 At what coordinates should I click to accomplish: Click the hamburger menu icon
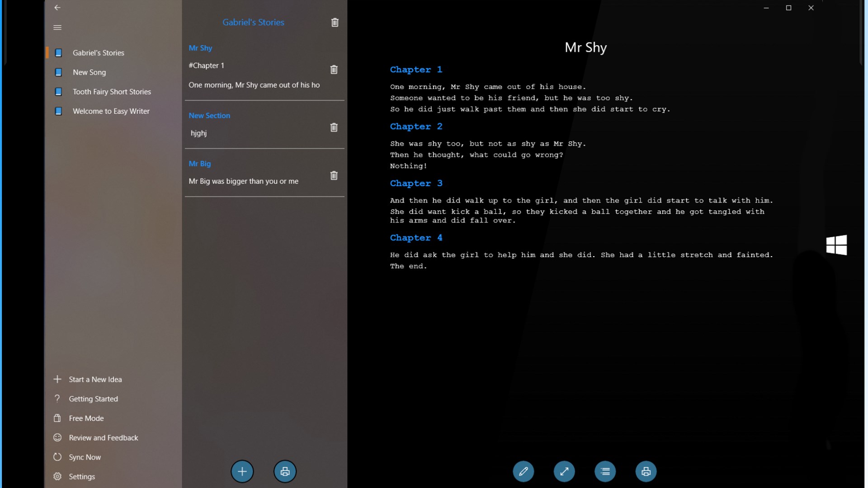coord(57,28)
